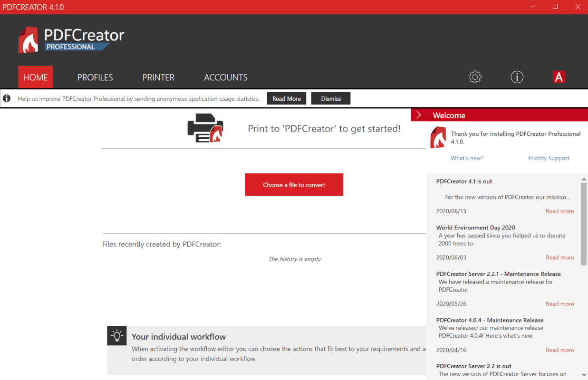Read more about PDFCreator 4.1 is out
The height and width of the screenshot is (380, 588).
[560, 211]
